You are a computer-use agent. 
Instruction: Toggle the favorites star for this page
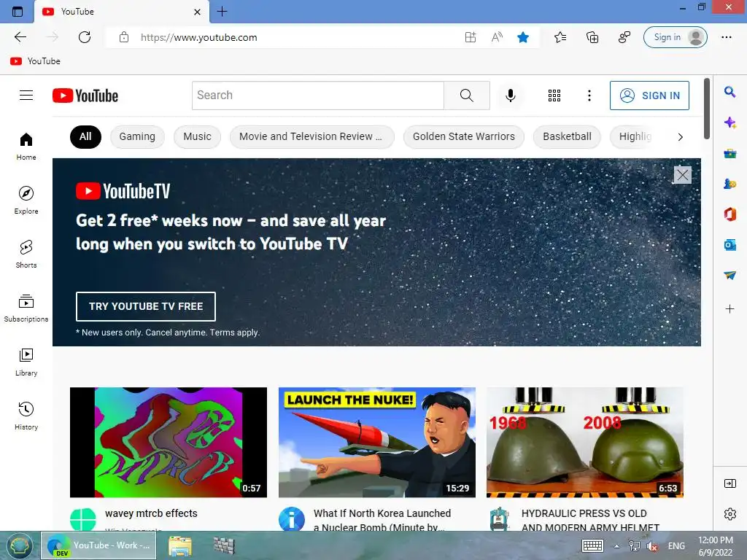coord(523,37)
